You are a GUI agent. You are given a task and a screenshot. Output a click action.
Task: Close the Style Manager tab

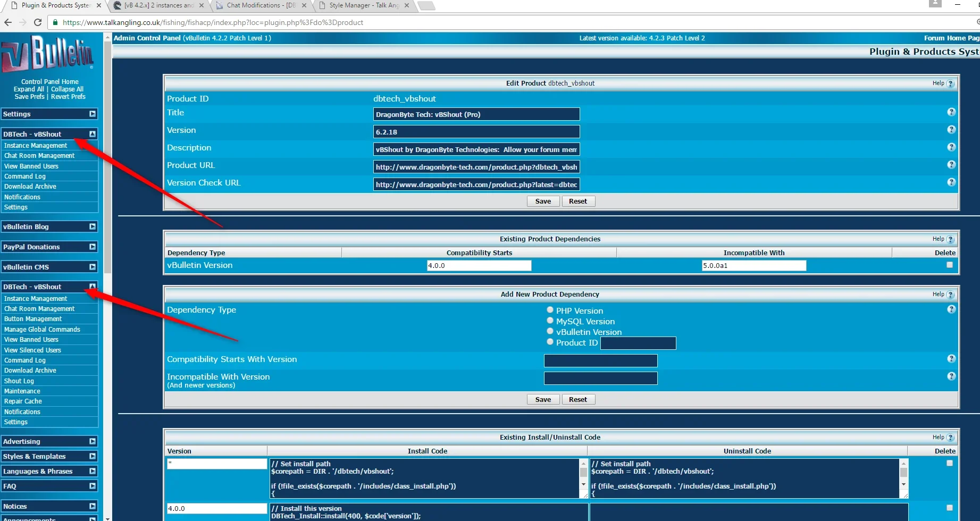pyautogui.click(x=407, y=5)
